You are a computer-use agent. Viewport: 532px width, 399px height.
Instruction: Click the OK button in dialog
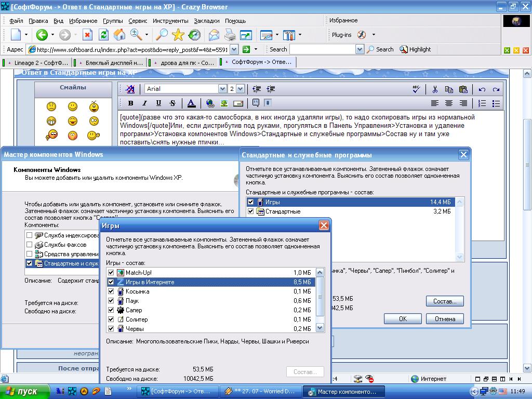pos(403,318)
